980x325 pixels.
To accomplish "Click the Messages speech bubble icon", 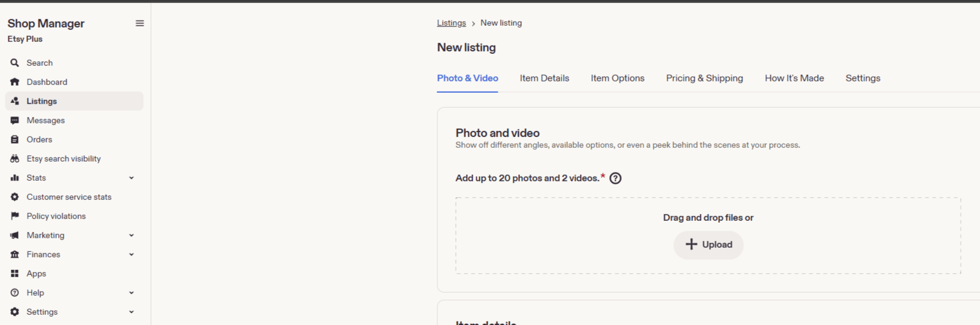I will tap(15, 120).
